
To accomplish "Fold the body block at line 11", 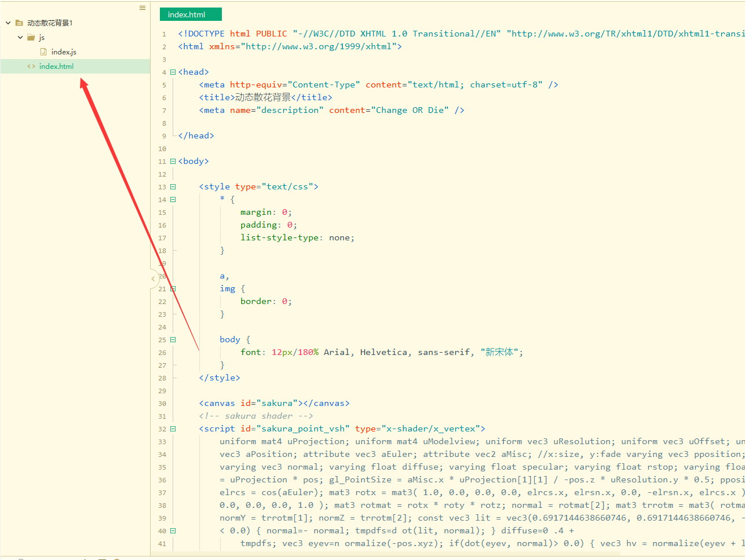I will [x=173, y=162].
